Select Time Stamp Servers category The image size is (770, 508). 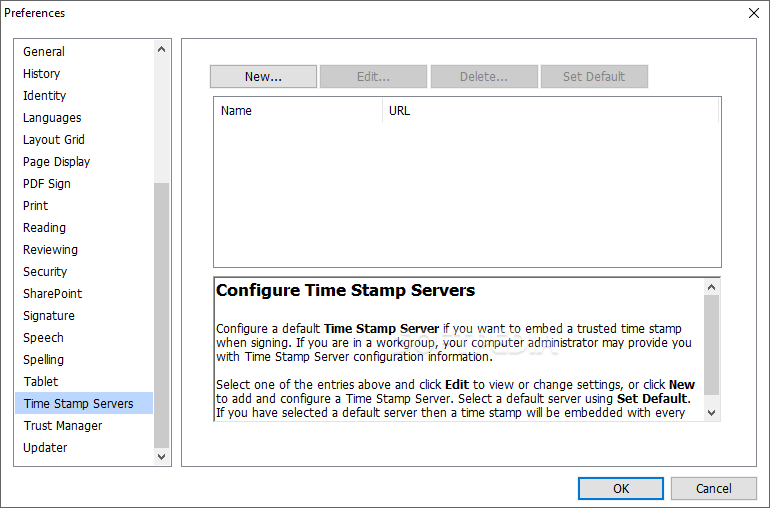pos(84,403)
